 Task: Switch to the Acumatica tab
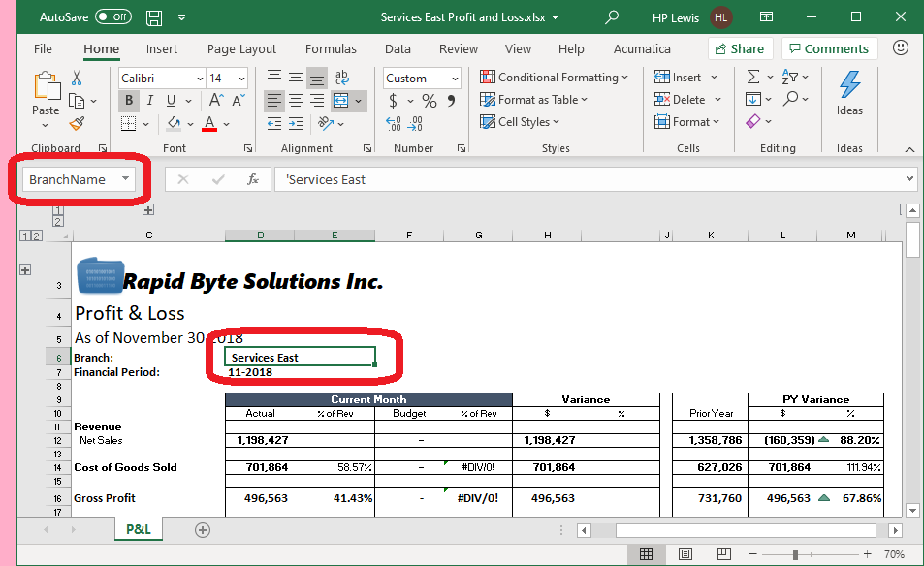pyautogui.click(x=642, y=48)
